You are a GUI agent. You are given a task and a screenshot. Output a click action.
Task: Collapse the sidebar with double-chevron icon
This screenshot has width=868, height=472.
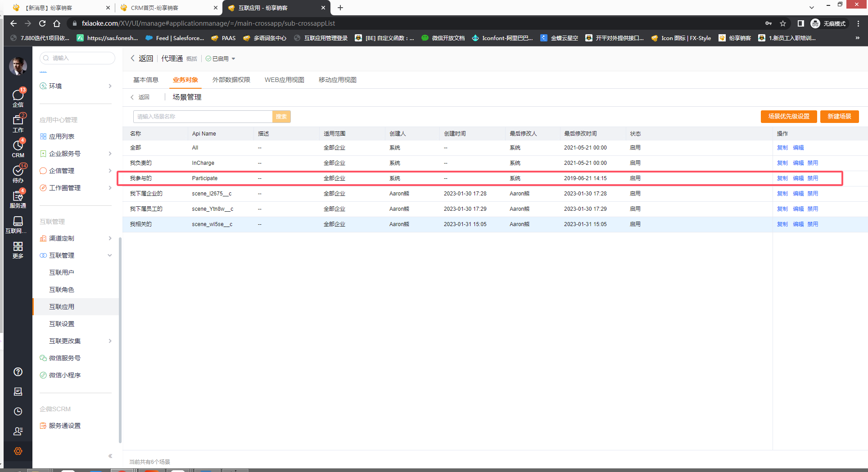110,456
